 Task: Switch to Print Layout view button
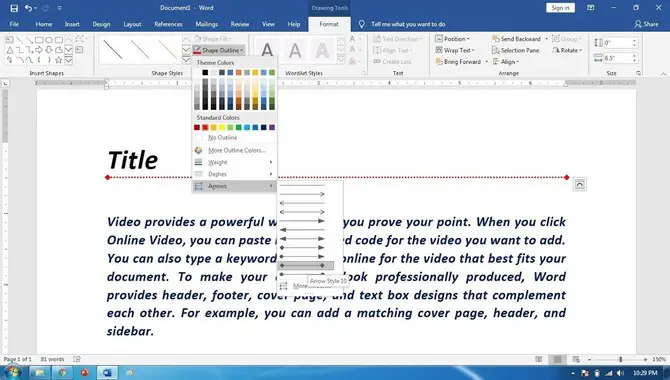(557, 359)
